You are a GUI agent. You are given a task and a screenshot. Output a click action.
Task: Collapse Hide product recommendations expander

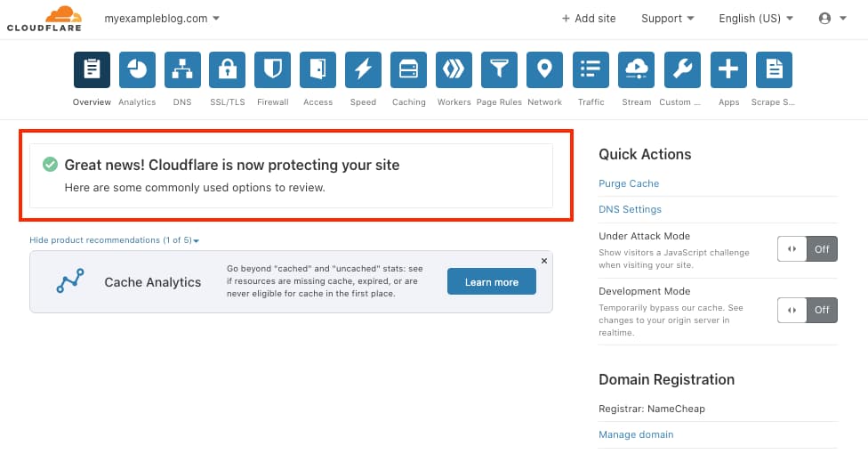114,239
